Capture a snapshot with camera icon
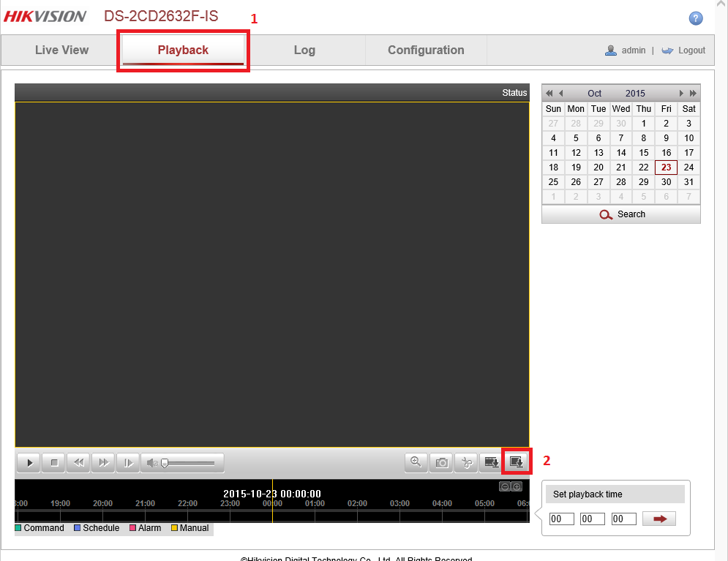The height and width of the screenshot is (561, 728). point(441,462)
